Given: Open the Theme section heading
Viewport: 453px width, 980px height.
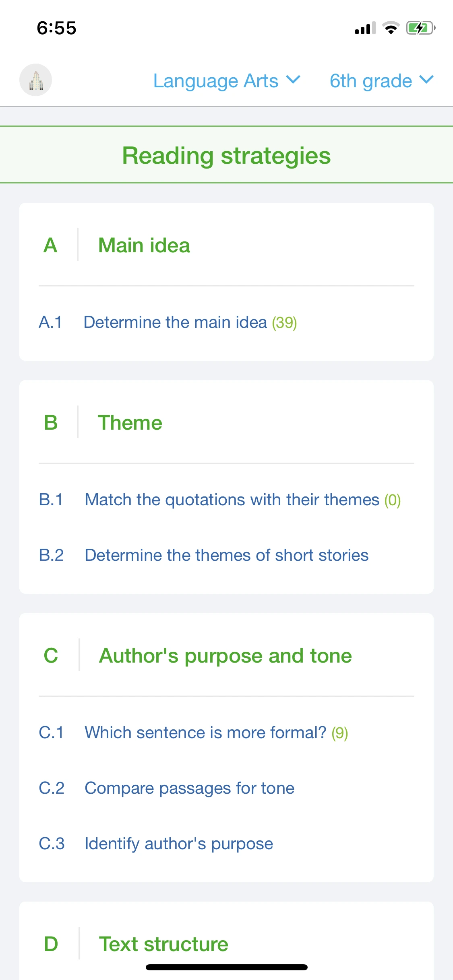Looking at the screenshot, I should (x=130, y=423).
